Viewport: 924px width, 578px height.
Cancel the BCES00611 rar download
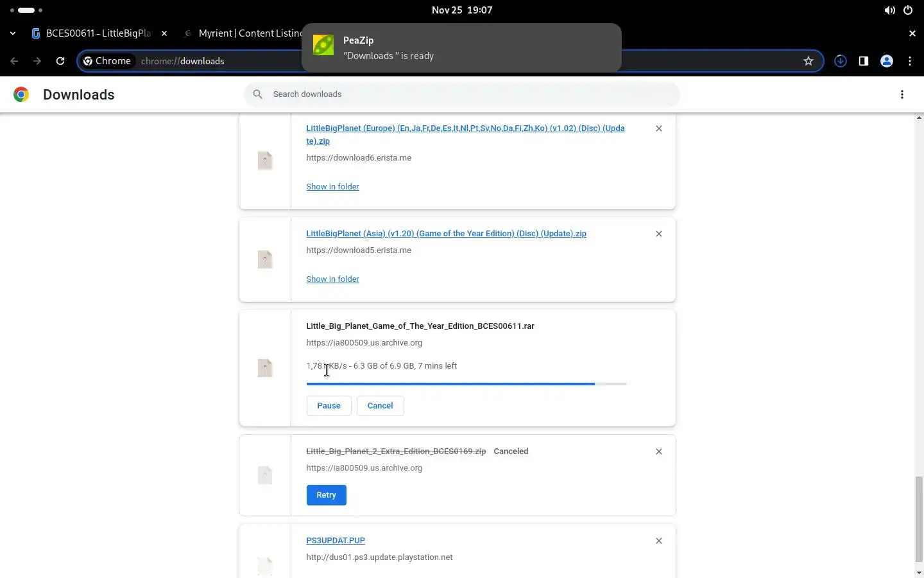pos(380,406)
